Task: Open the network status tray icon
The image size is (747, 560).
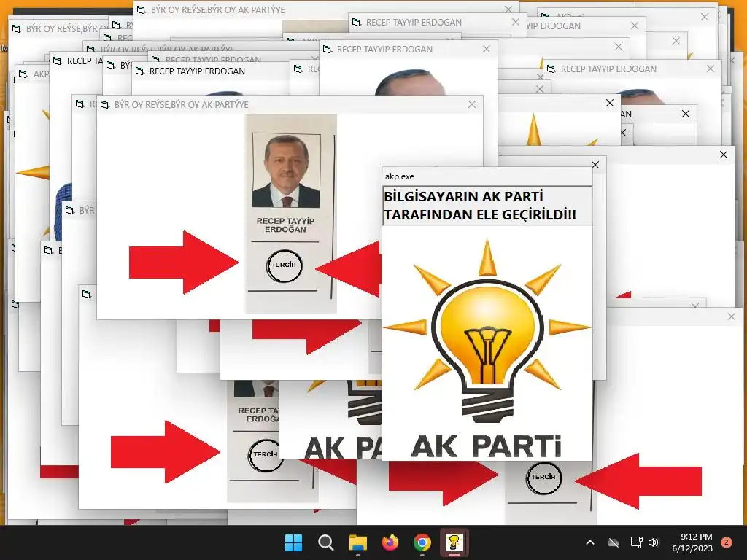Action: (x=636, y=542)
